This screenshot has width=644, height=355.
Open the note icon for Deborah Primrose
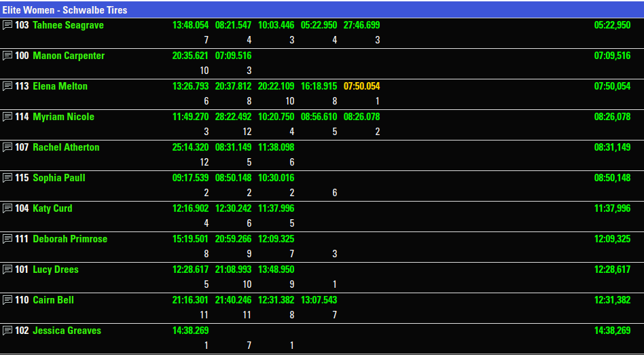(7, 239)
